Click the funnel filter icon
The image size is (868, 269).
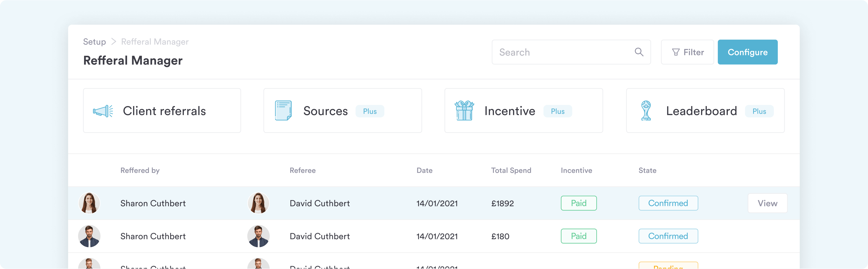676,52
